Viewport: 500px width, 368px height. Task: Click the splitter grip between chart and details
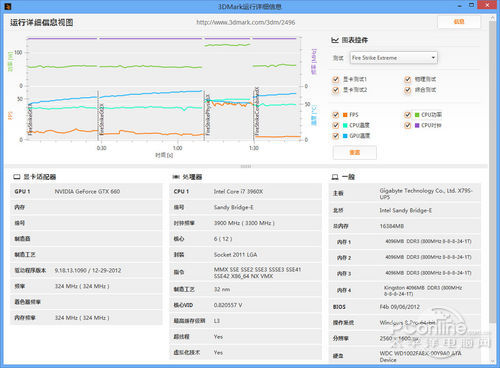246,166
